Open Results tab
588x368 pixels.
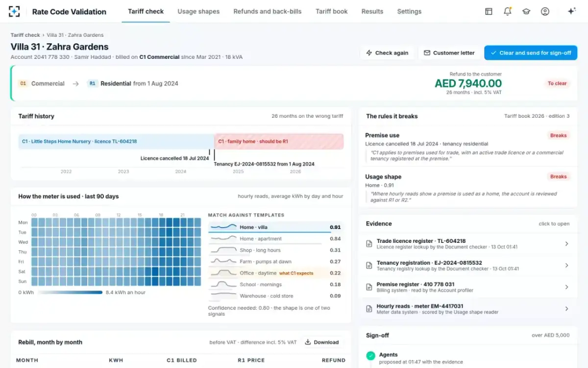372,11
